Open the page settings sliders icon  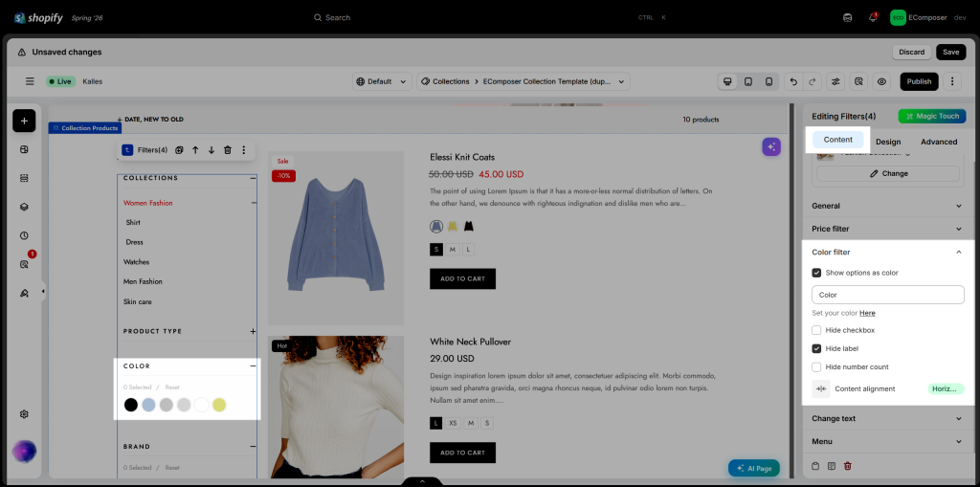[x=835, y=81]
